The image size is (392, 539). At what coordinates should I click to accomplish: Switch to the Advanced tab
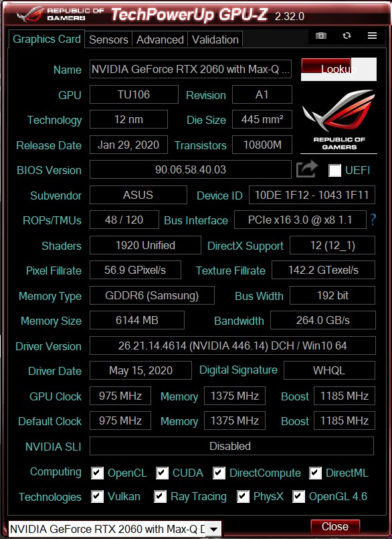(160, 40)
